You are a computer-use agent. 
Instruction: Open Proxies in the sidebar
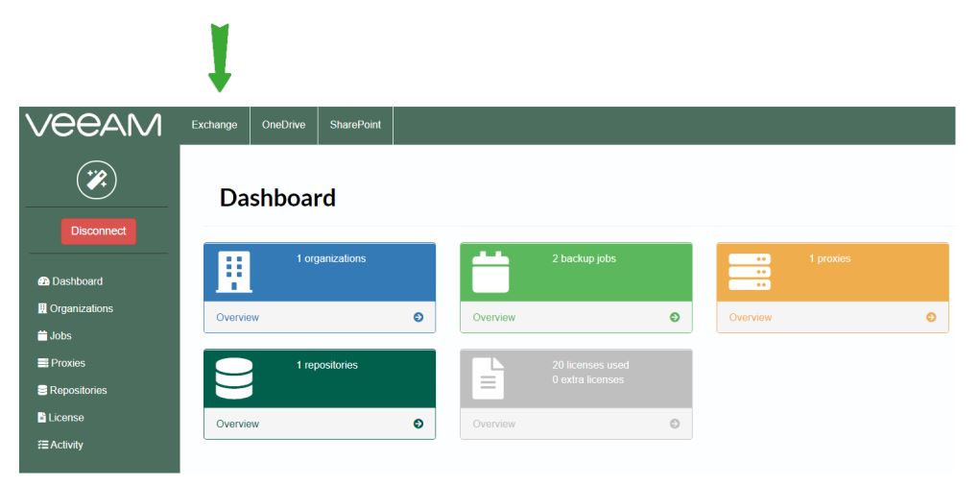(x=61, y=363)
